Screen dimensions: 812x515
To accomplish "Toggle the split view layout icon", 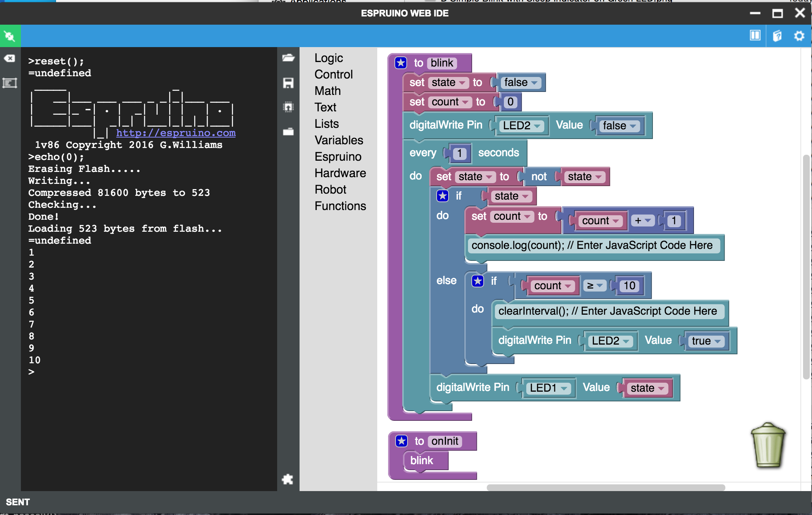I will coord(755,36).
